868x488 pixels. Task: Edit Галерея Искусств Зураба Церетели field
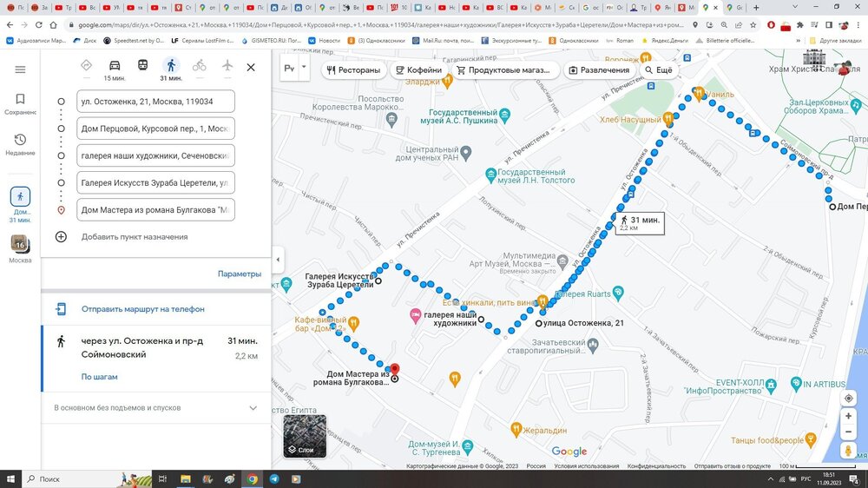pos(155,183)
